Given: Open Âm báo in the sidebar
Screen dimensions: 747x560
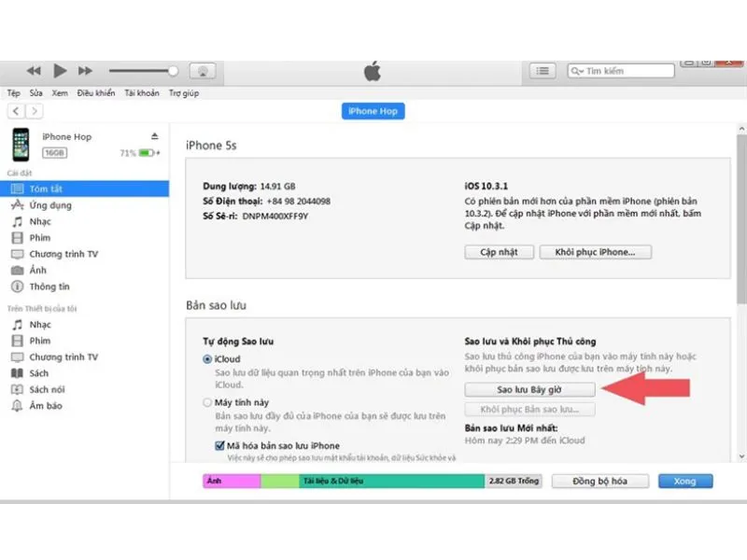Looking at the screenshot, I should 45,405.
